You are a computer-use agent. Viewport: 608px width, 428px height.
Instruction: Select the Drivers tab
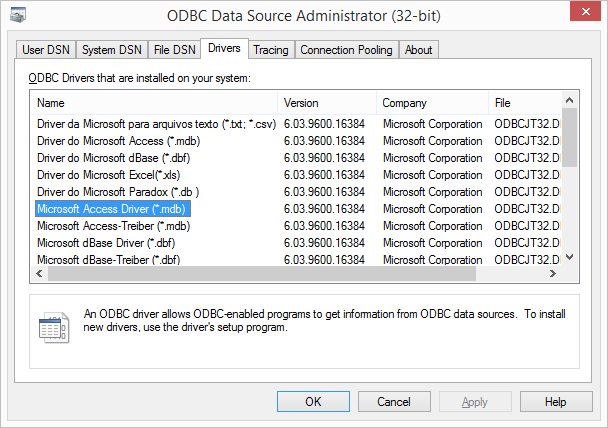coord(224,48)
